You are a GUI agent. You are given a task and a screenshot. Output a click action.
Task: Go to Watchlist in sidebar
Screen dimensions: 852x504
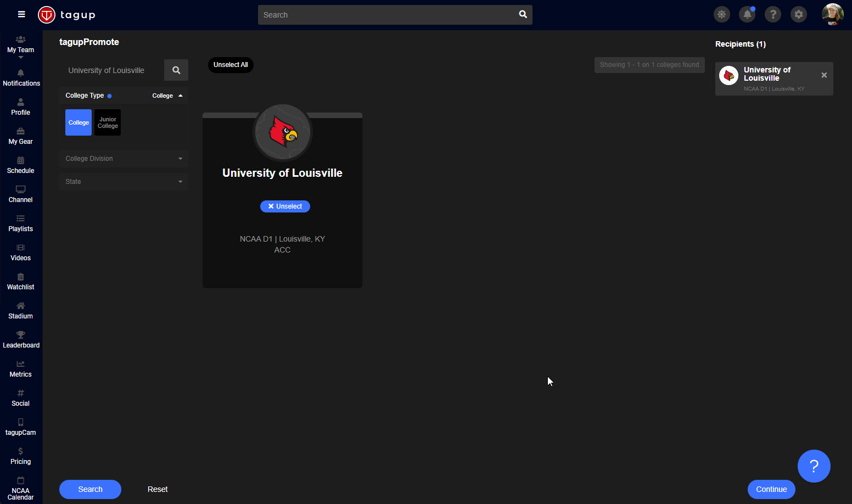21,282
